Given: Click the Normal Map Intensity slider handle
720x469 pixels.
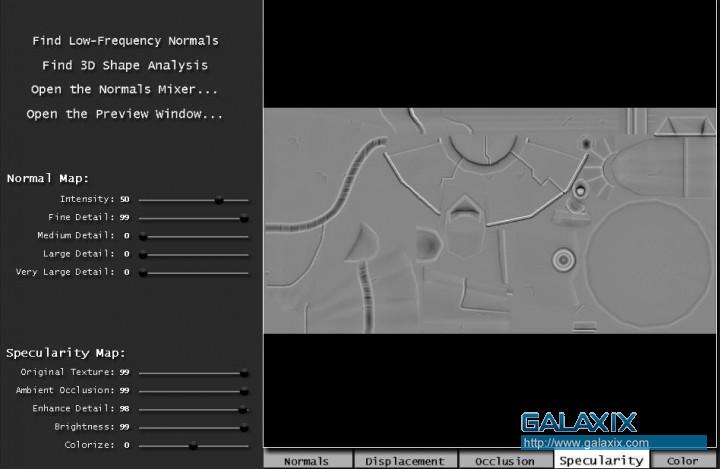Looking at the screenshot, I should pyautogui.click(x=219, y=200).
